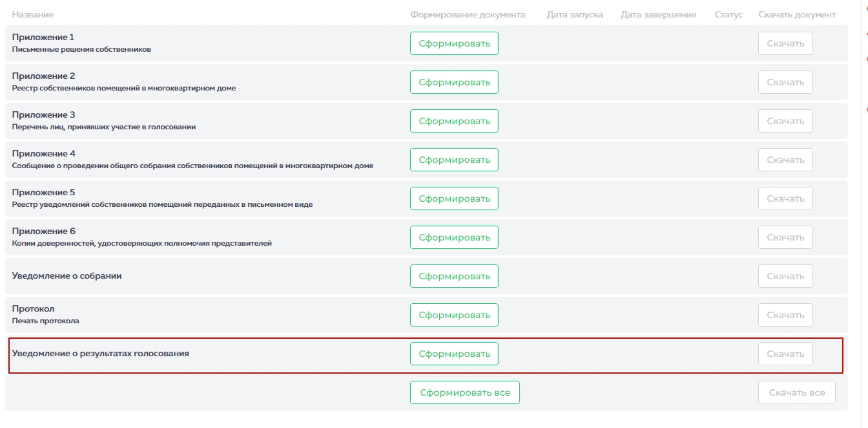Download the Приложение 1 document
Screen dimensions: 868x428
785,43
